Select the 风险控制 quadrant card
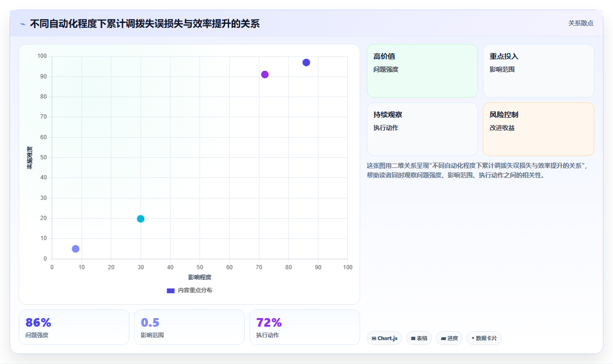The width and height of the screenshot is (613, 364). click(538, 129)
